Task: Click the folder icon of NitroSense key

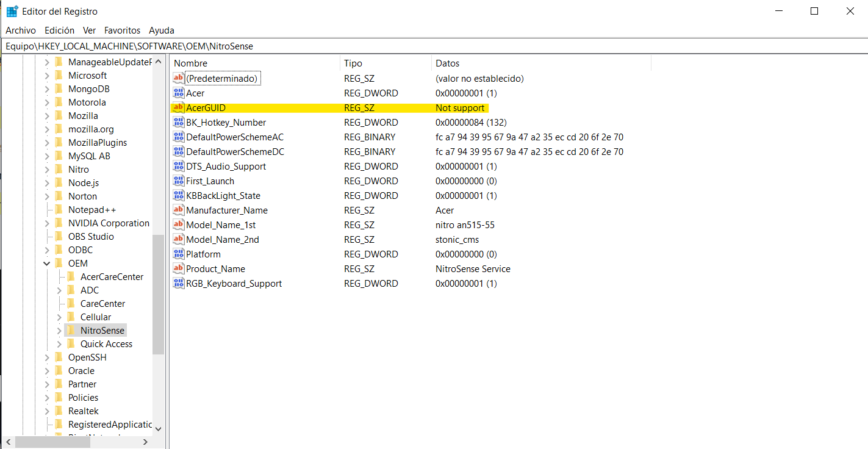Action: [x=71, y=330]
